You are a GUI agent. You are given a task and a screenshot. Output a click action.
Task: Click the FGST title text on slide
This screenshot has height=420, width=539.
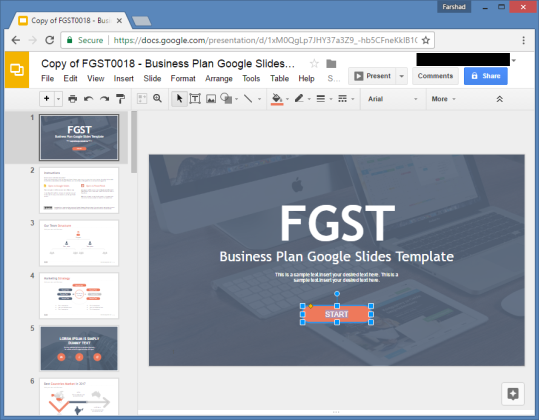(x=337, y=223)
